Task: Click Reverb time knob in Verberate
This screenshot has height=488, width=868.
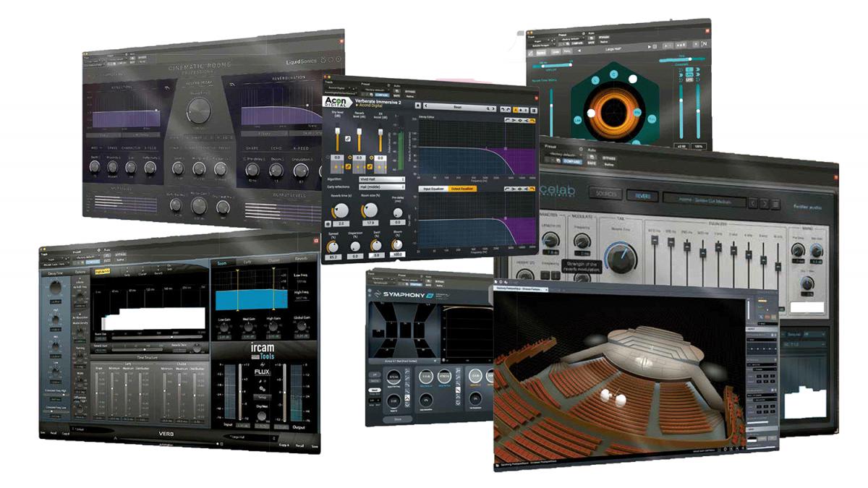Action: pos(341,210)
